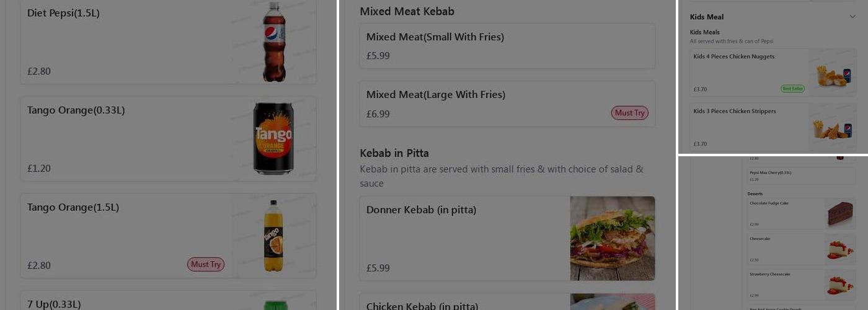Click the green Best Seller badge
Screen dimensions: 868x310
(x=792, y=89)
